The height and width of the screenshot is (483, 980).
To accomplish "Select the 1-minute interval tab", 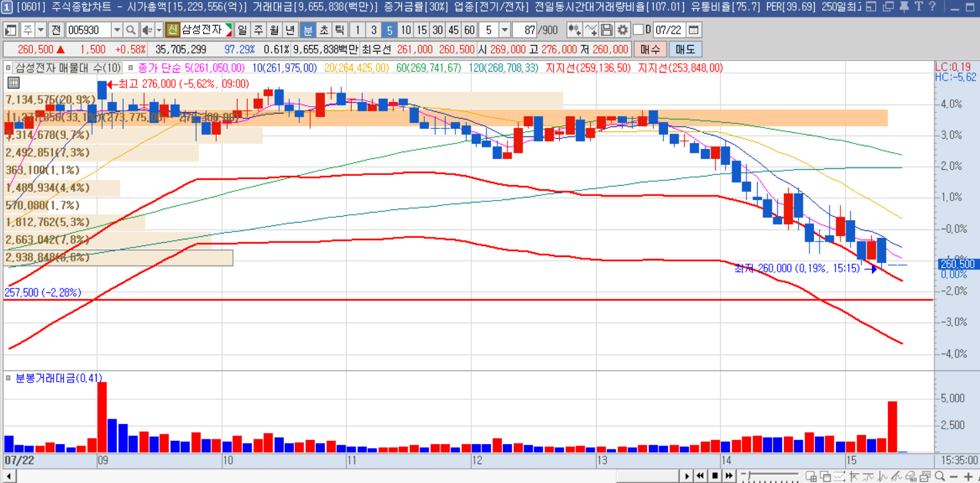I will (x=358, y=30).
